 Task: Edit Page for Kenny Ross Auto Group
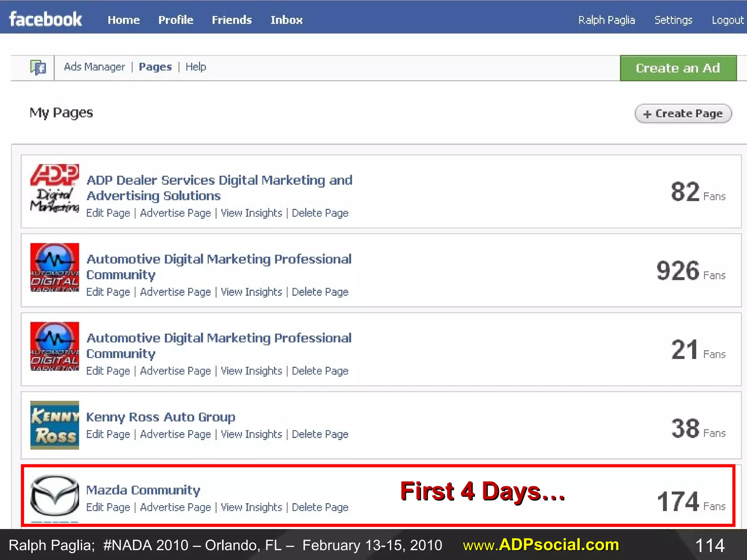[108, 434]
